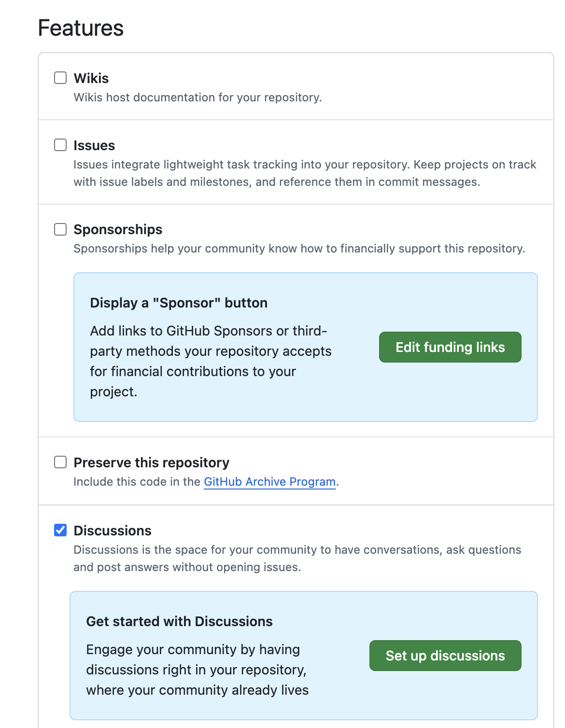The width and height of the screenshot is (565, 728).
Task: Click the Wikis label text
Action: coord(91,78)
